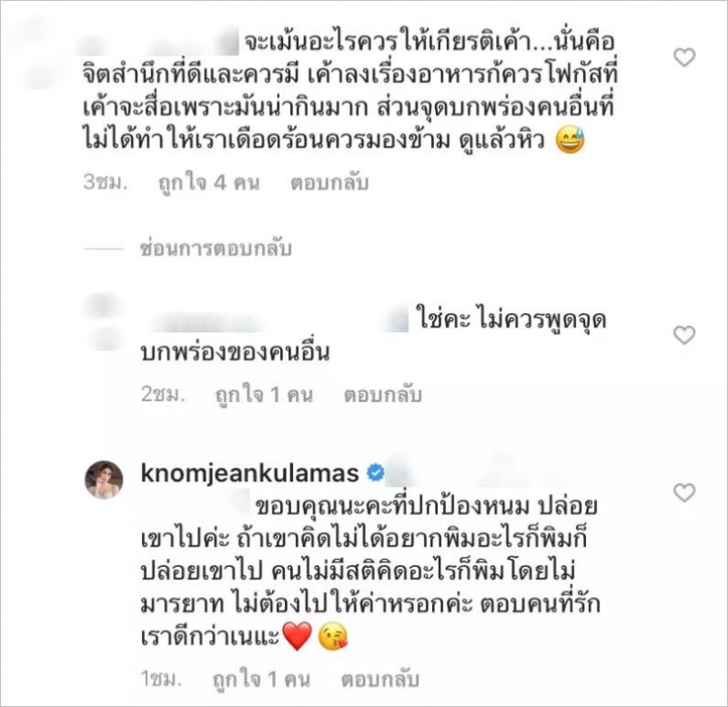Open ถูกใจ 1 คน under knomjeankulamas's comment
The width and height of the screenshot is (728, 707).
coord(261,680)
